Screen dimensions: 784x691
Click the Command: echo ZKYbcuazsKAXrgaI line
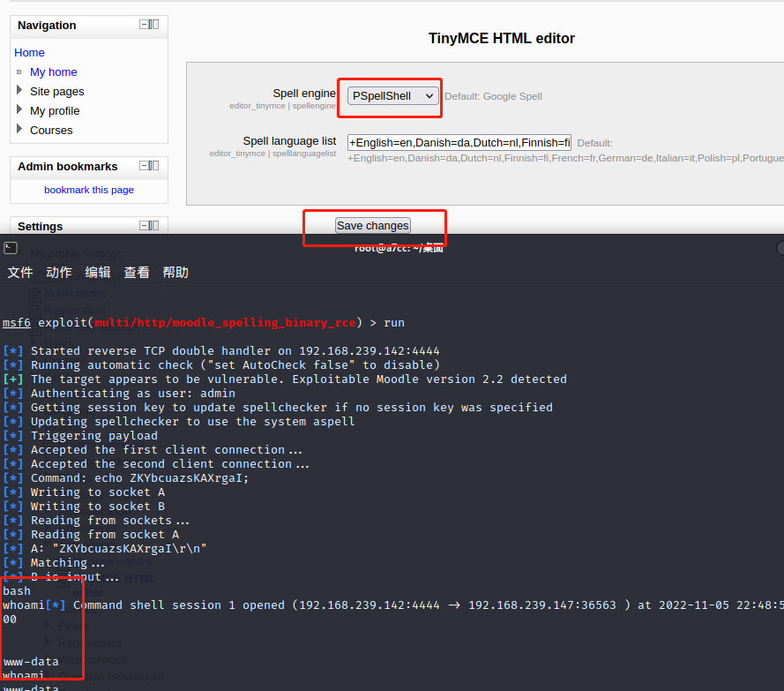[x=126, y=477]
